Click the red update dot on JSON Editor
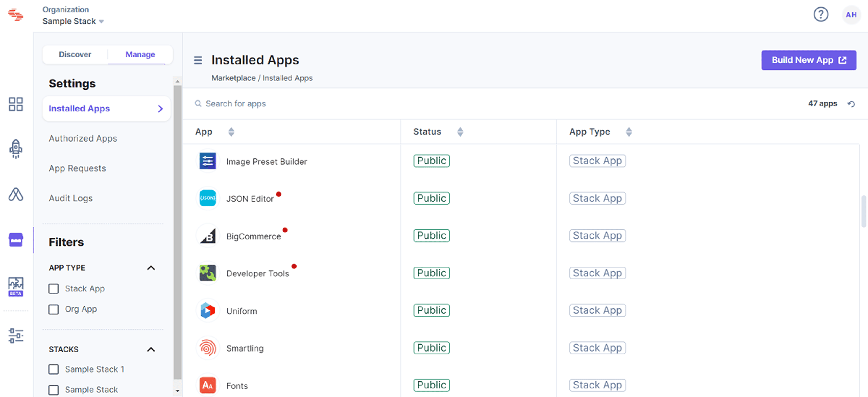Viewport: 868px width, 397px height. [279, 194]
